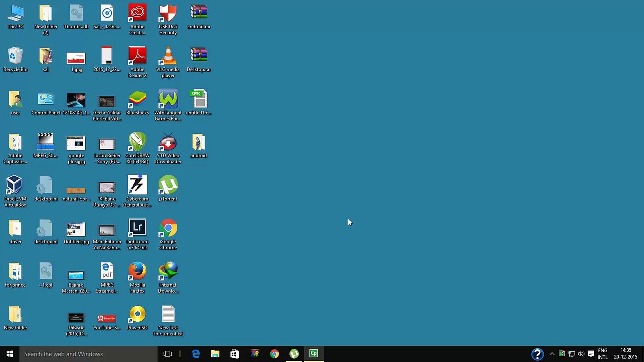This screenshot has width=644, height=362.
Task: Select the Mozilla Firefox shortcut
Action: (x=137, y=278)
